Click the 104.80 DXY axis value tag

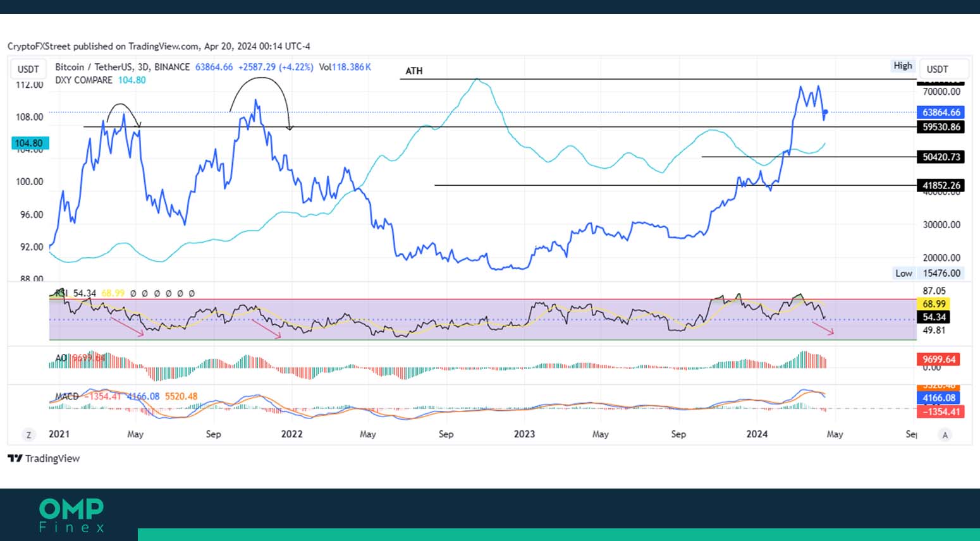pyautogui.click(x=28, y=143)
